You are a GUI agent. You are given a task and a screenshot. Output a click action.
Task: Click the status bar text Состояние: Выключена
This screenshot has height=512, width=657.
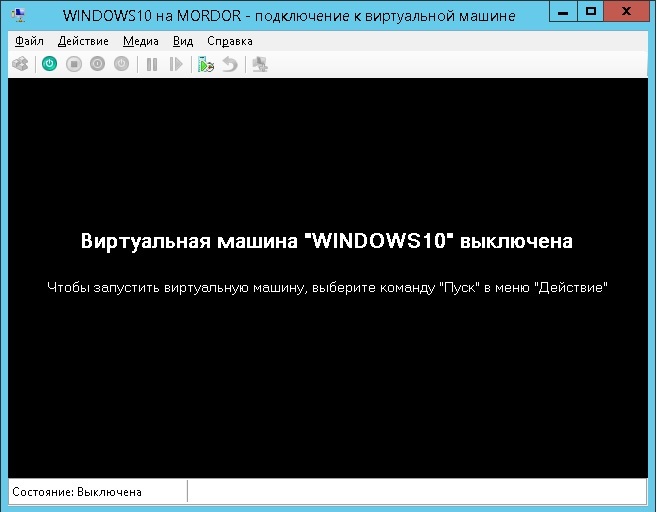77,492
